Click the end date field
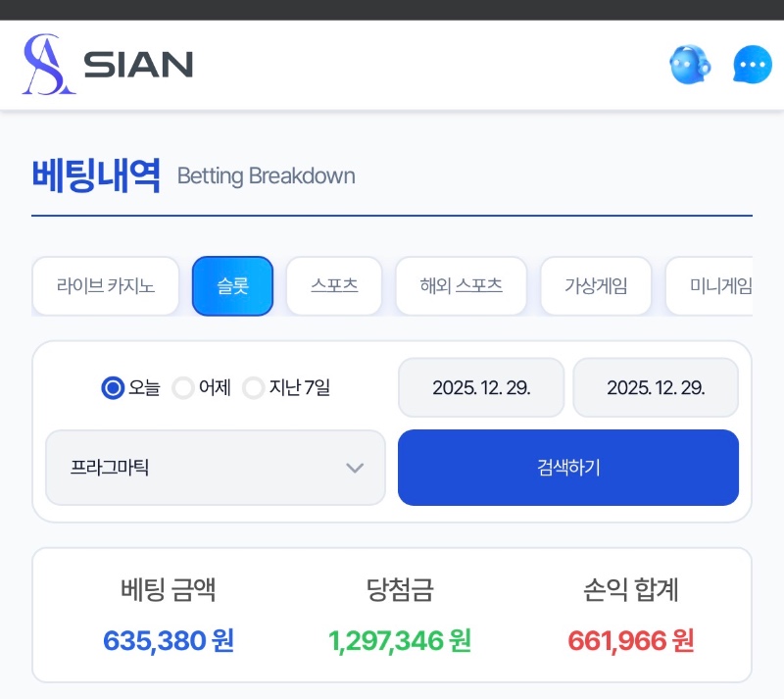Viewport: 784px width, 699px height. pyautogui.click(x=656, y=387)
